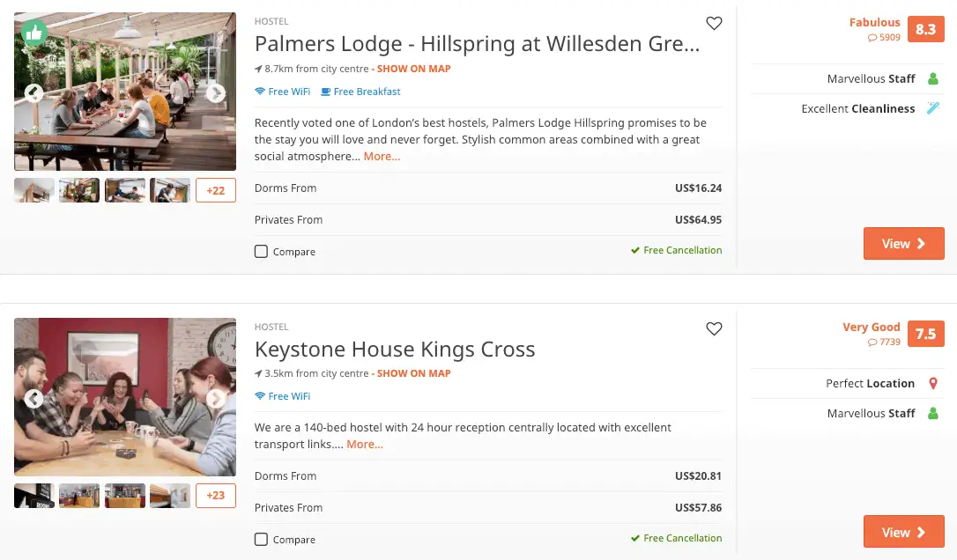Show Palmers Lodge on map

click(414, 69)
